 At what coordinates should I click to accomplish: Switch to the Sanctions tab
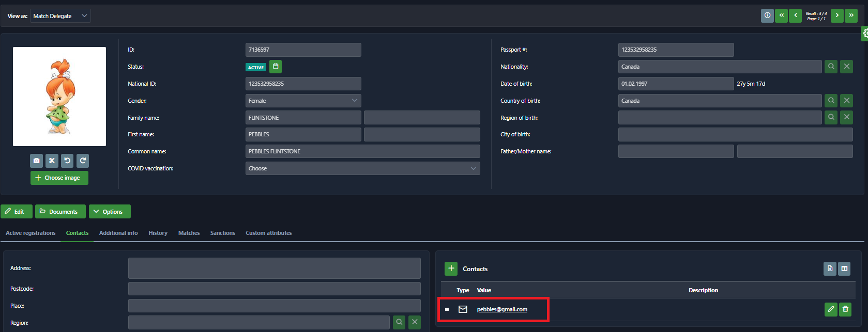pos(222,233)
